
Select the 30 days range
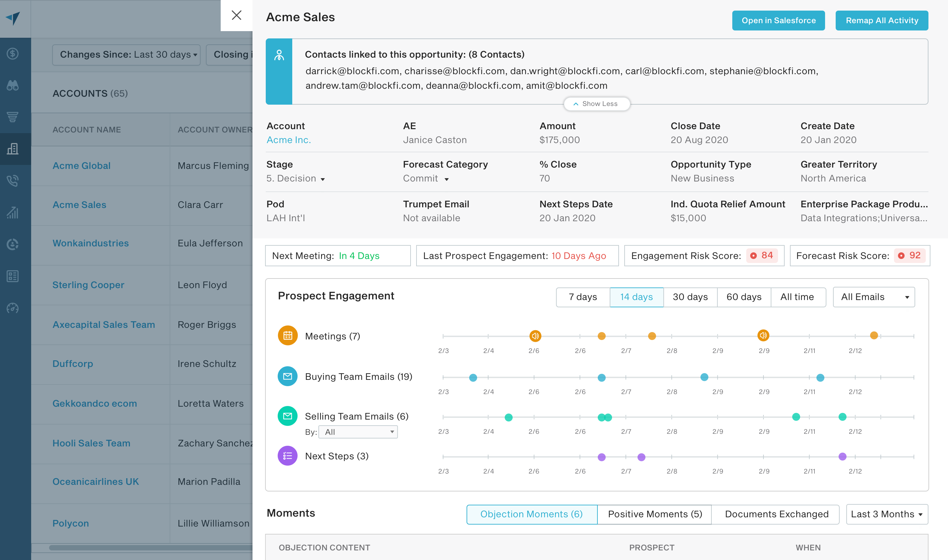[x=690, y=297]
